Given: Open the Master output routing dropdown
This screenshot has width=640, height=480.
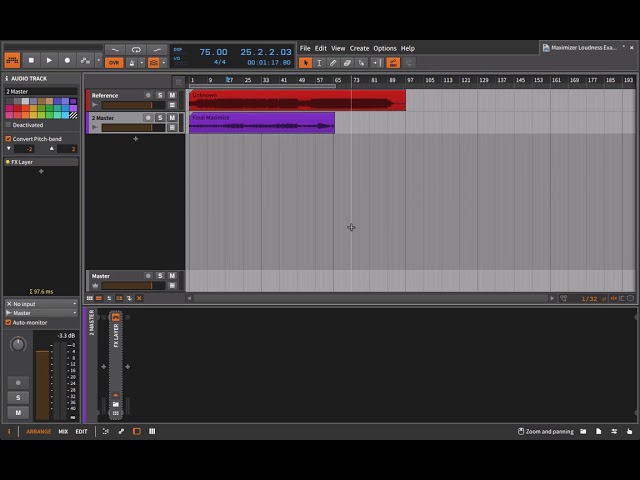Looking at the screenshot, I should point(41,313).
